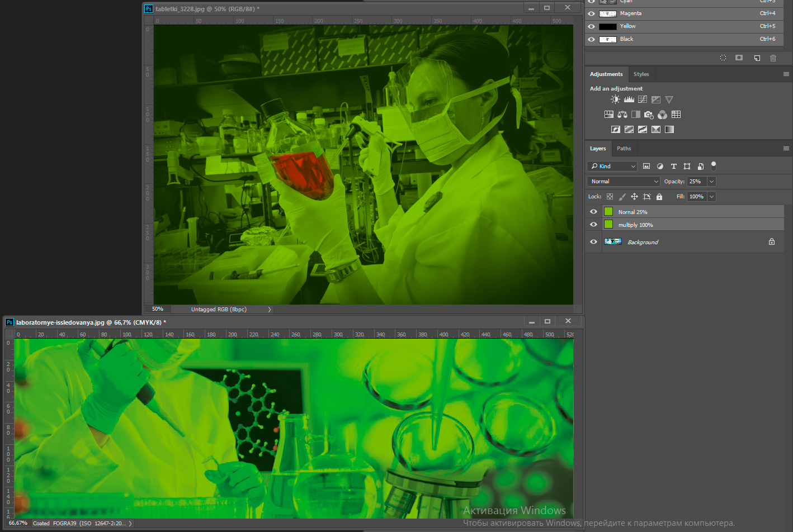Select the Black channel row
Viewport: 793px width, 532px height.
[x=684, y=39]
